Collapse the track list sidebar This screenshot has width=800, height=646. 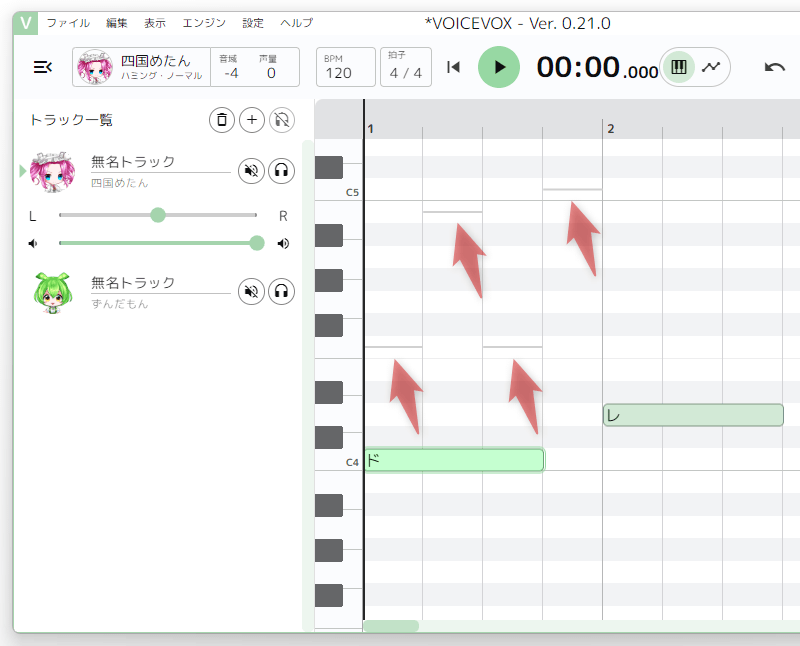point(42,67)
